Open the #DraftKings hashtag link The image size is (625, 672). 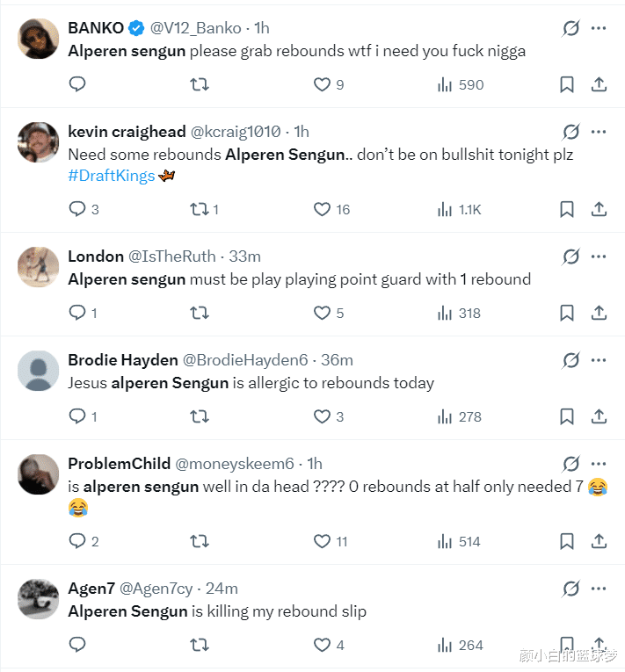click(x=111, y=176)
